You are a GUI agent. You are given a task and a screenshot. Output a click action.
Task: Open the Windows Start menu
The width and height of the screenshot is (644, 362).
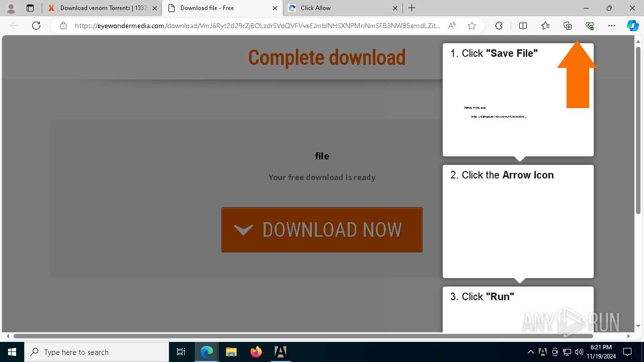tap(12, 352)
